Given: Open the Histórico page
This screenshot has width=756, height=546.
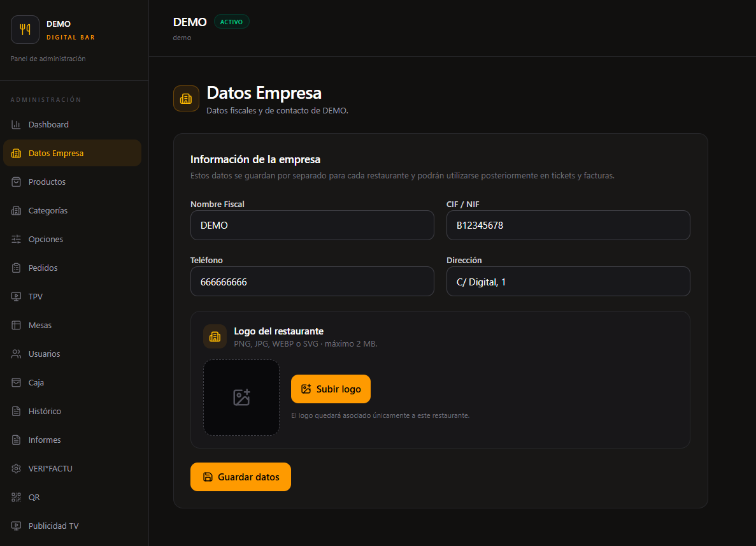Looking at the screenshot, I should (73, 412).
